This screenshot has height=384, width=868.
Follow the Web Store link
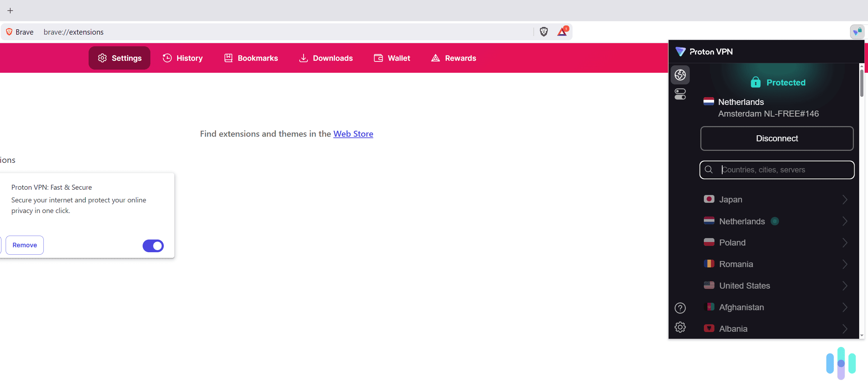(353, 134)
